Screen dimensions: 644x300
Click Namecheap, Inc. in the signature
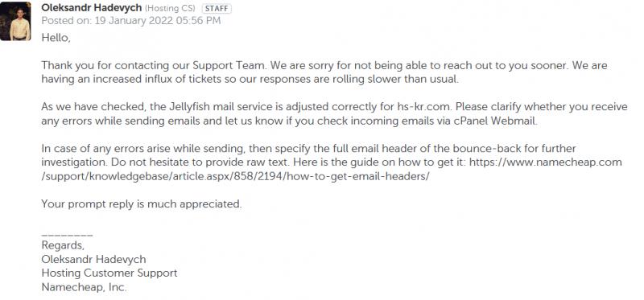[85, 287]
